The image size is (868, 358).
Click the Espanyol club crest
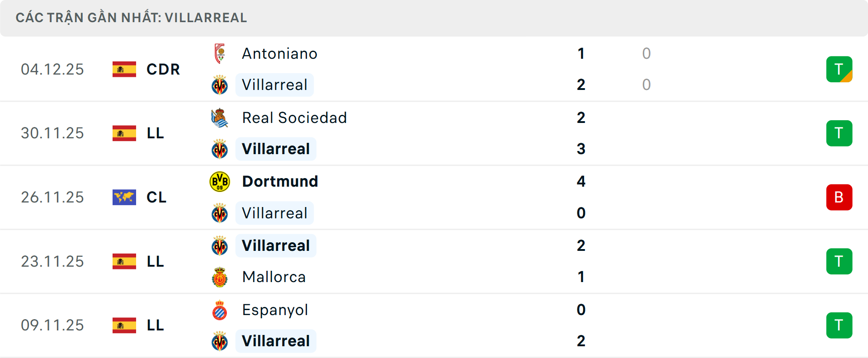pos(220,310)
